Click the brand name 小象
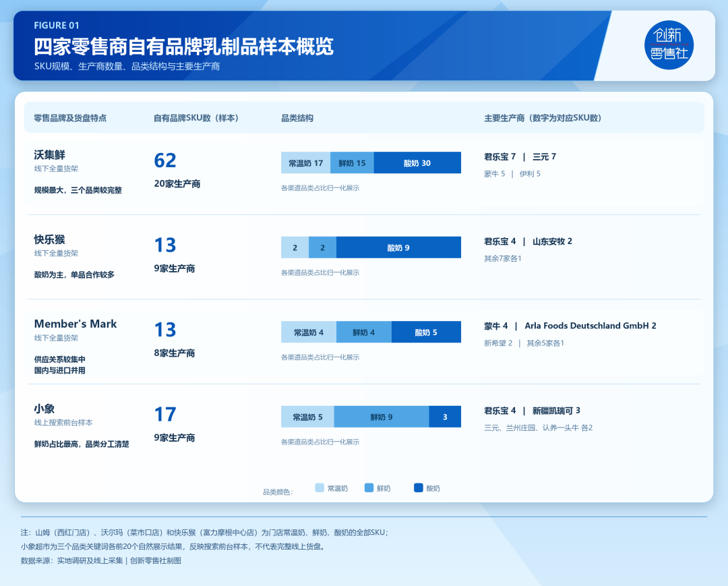 click(44, 409)
